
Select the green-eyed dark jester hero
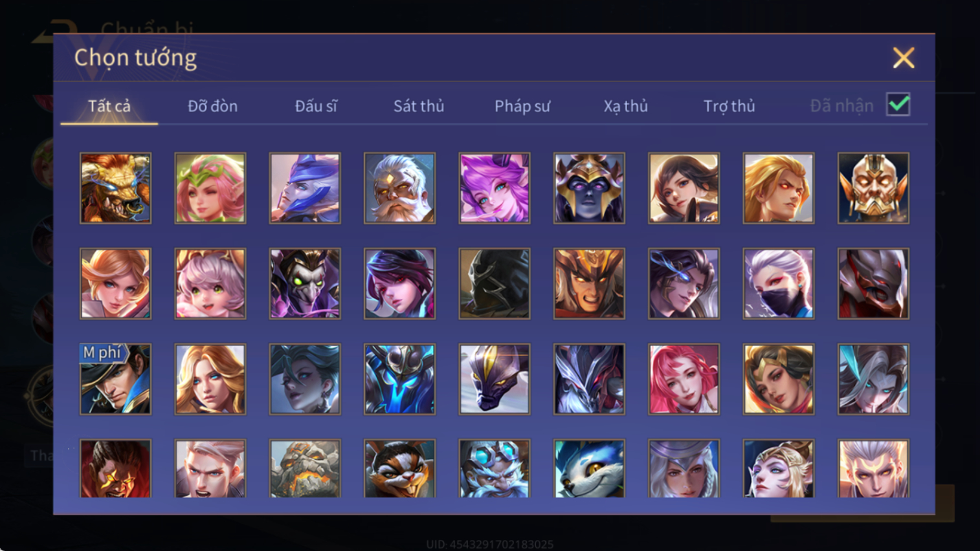[305, 284]
